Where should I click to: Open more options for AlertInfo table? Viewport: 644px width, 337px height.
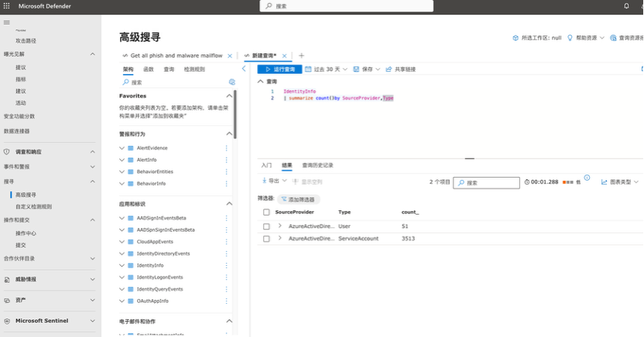(226, 160)
